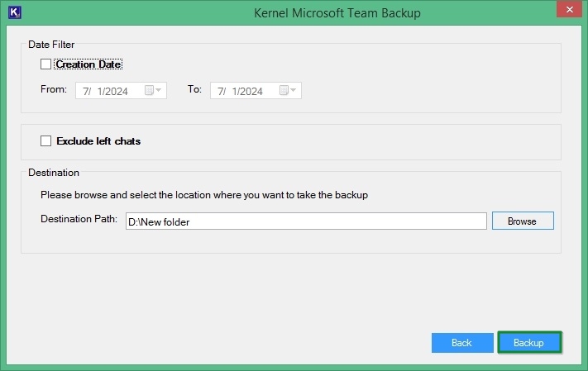Click the Kernel app logo icon
The image size is (588, 371).
click(x=15, y=12)
